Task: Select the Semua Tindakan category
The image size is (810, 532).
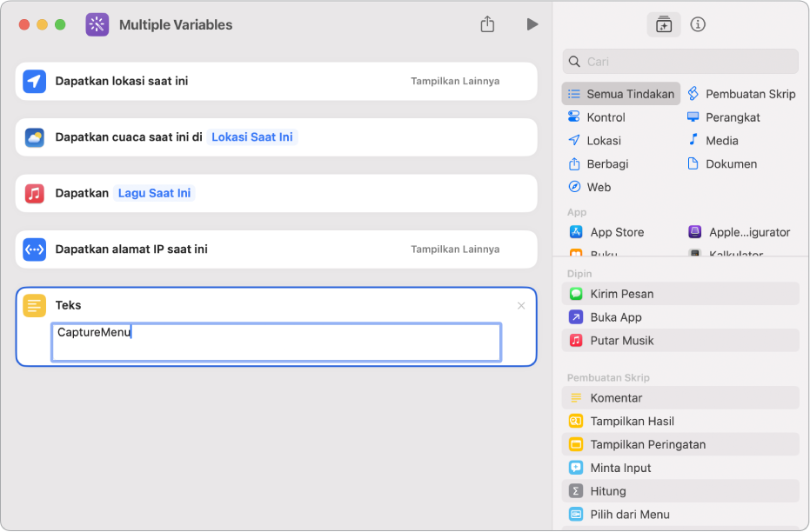Action: (621, 94)
